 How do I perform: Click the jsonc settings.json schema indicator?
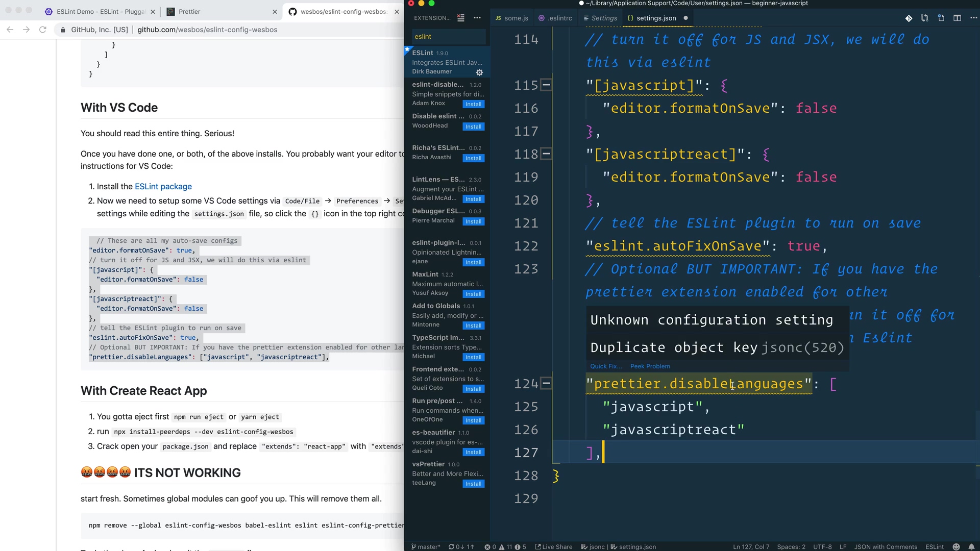pos(619,547)
